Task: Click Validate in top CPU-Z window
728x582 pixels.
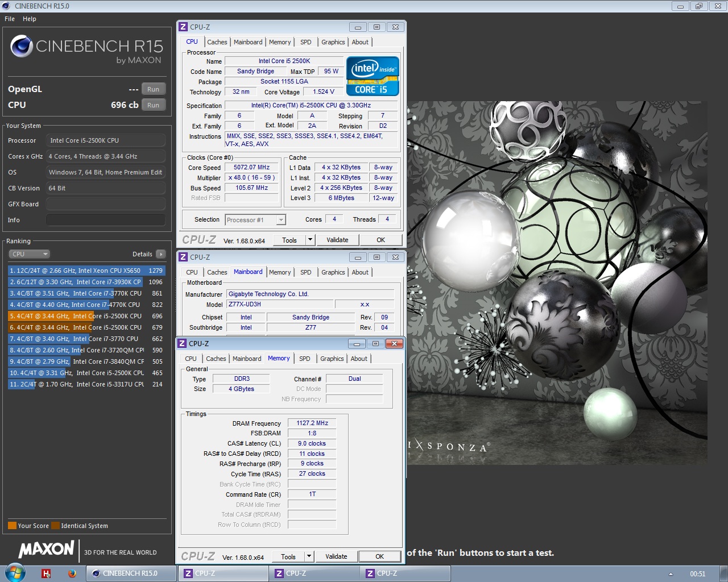Action: tap(337, 240)
